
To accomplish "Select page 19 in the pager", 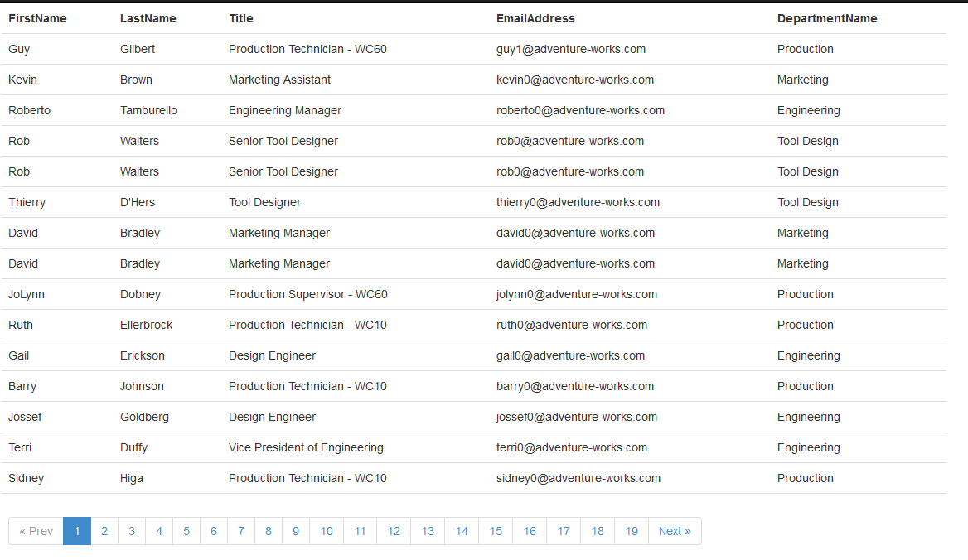I will point(632,531).
